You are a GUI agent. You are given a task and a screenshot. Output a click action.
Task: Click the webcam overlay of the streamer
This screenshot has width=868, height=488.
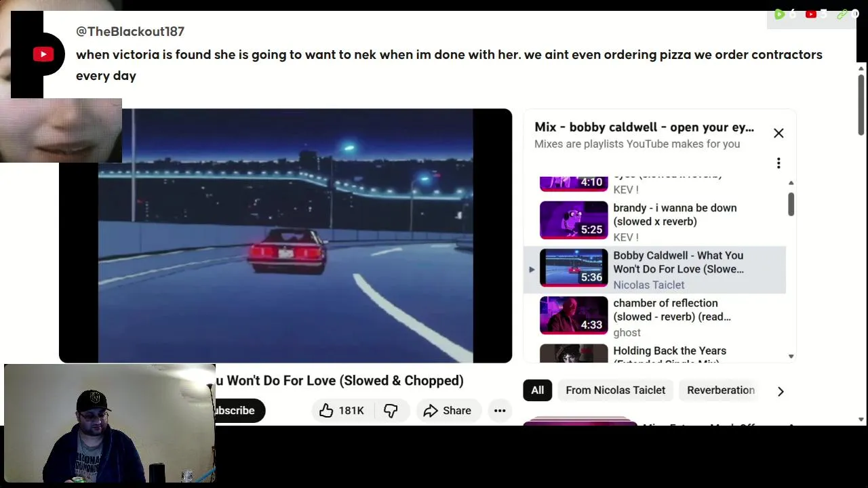109,424
